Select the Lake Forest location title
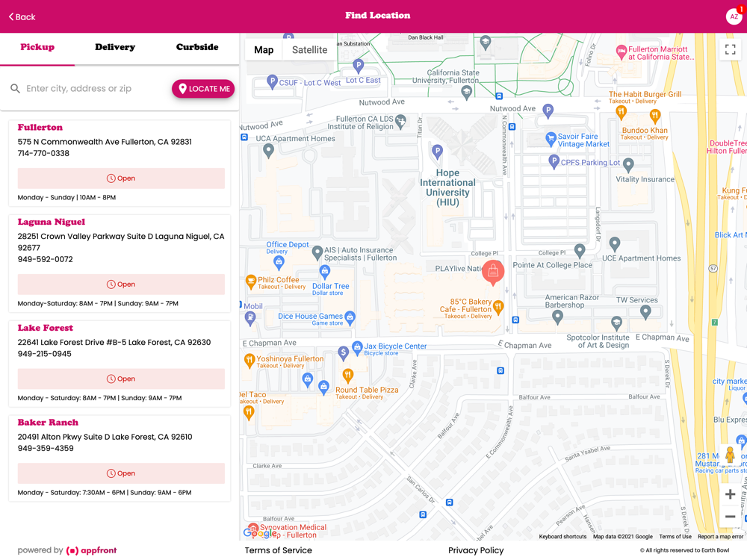This screenshot has width=747, height=560. coord(46,328)
